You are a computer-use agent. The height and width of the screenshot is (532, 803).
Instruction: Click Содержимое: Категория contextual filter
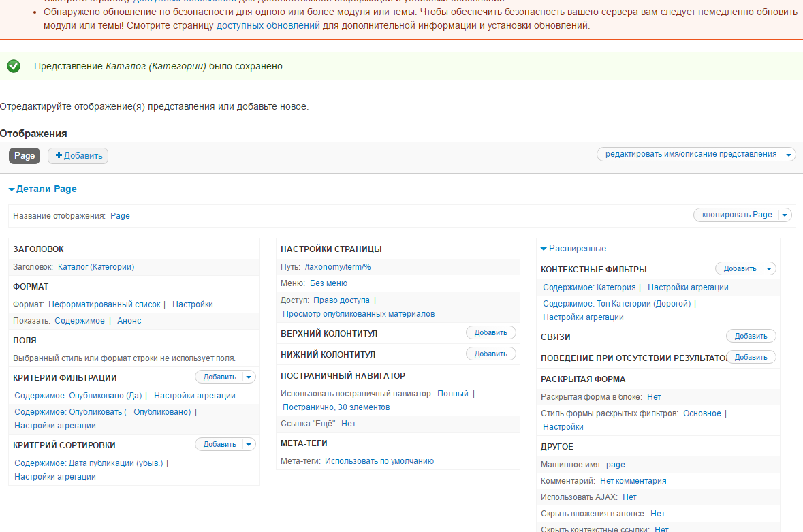tap(589, 287)
